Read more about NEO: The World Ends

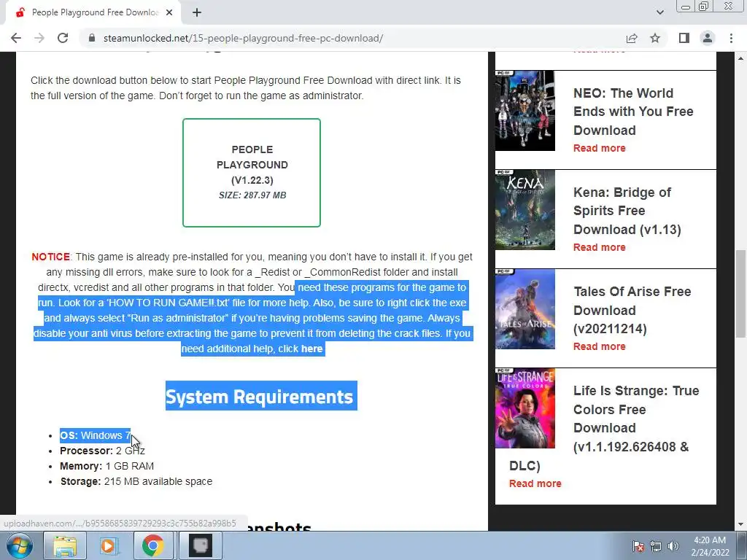[600, 148]
